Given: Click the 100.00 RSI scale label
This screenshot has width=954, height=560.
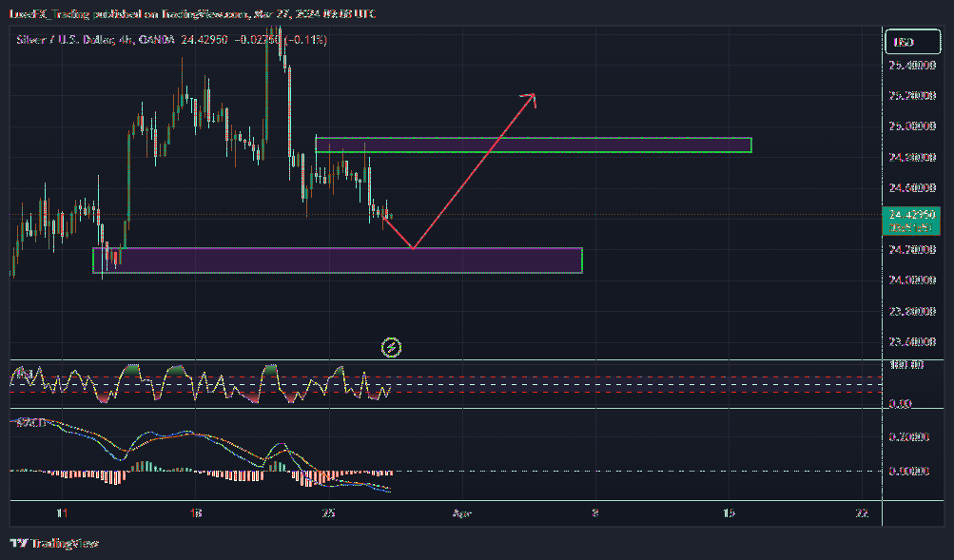Looking at the screenshot, I should point(906,364).
